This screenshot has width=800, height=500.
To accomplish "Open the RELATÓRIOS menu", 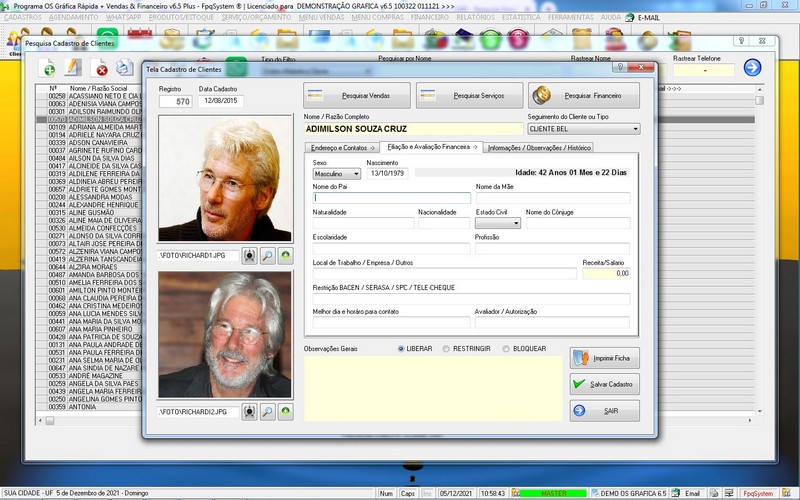I will 475,17.
